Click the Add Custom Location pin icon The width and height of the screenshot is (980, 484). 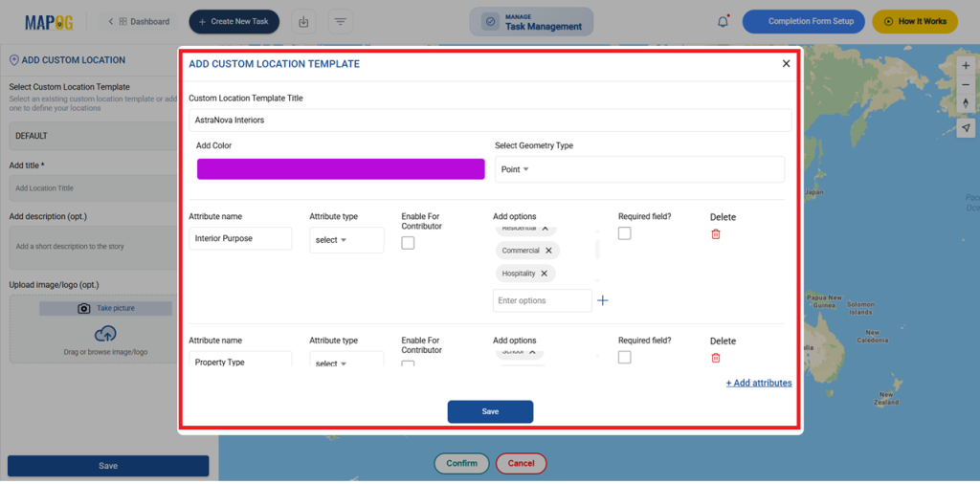click(x=13, y=60)
